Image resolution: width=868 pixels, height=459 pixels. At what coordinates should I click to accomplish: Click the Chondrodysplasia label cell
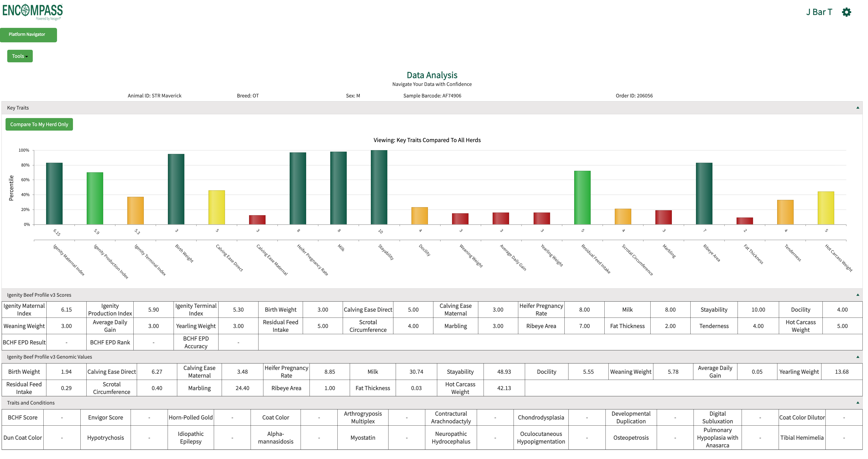541,417
